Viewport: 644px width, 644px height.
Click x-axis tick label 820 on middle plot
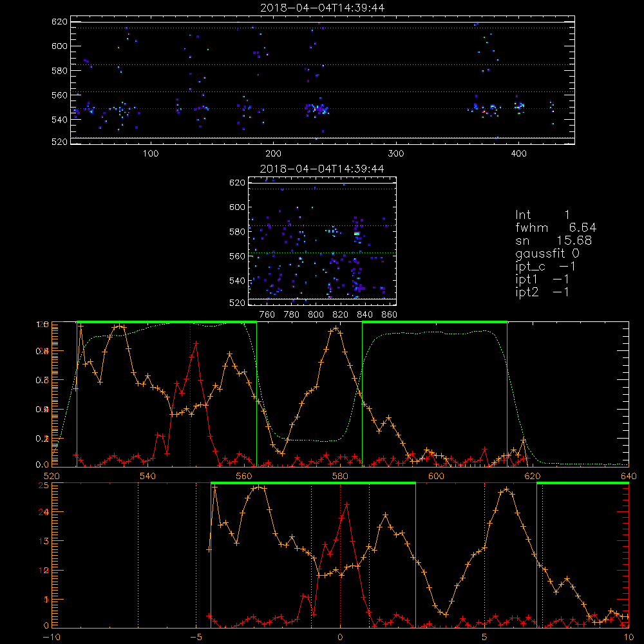[341, 315]
